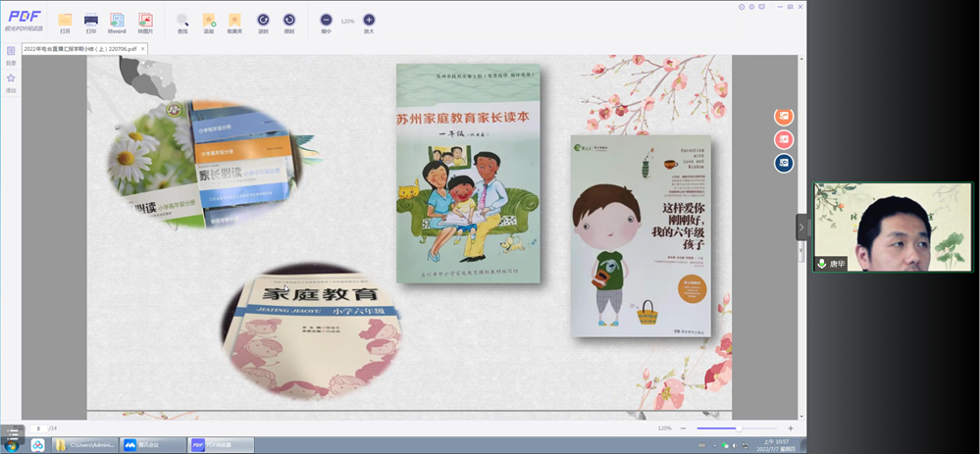
Task: Click the star 添加 icon in left sidebar
Action: (x=11, y=78)
